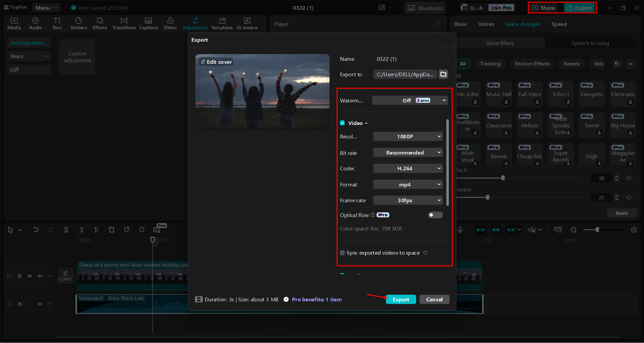Check Sync exported videos to space
Screen dimensions: 644x343
coord(342,253)
